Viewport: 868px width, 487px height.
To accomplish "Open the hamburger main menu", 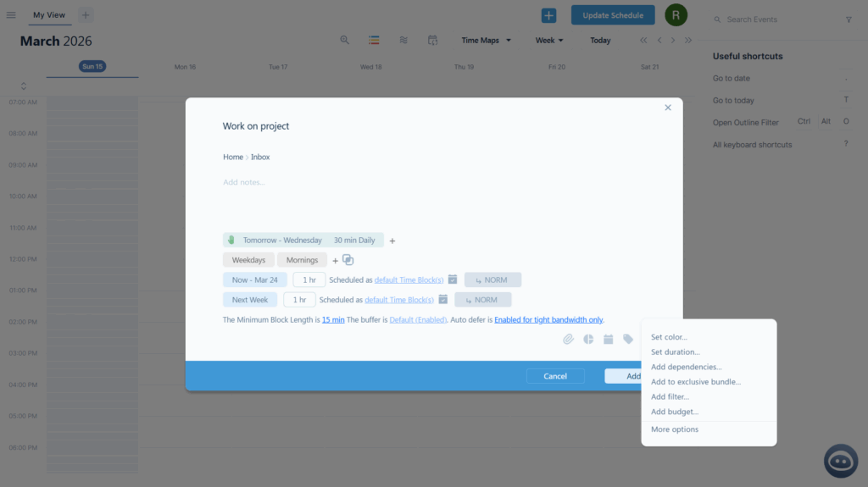I will click(x=11, y=15).
